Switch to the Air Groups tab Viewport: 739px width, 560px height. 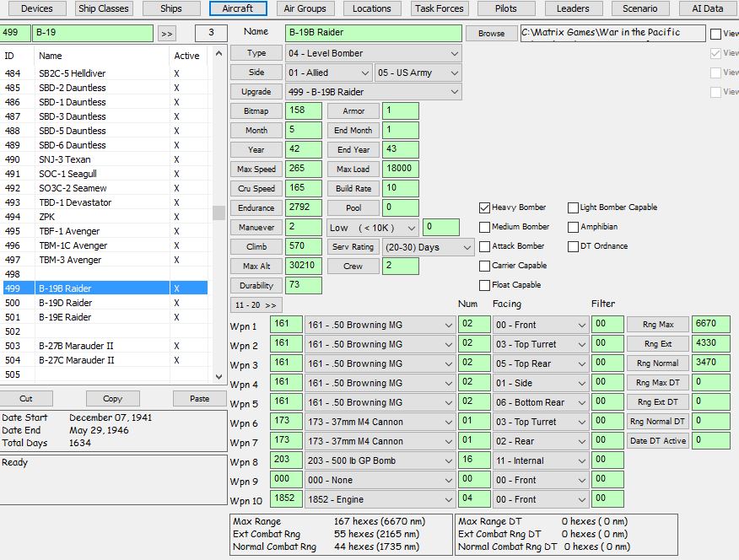click(x=305, y=8)
